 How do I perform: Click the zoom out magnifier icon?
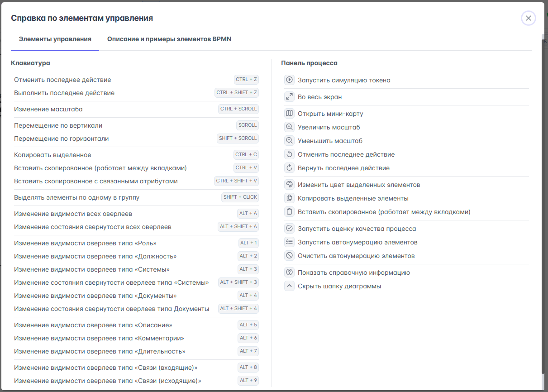(x=289, y=141)
